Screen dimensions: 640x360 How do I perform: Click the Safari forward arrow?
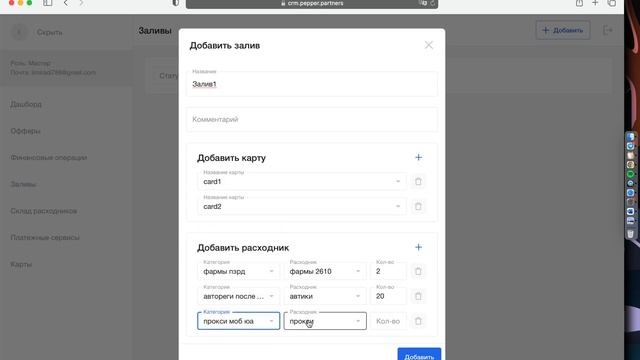pyautogui.click(x=81, y=3)
